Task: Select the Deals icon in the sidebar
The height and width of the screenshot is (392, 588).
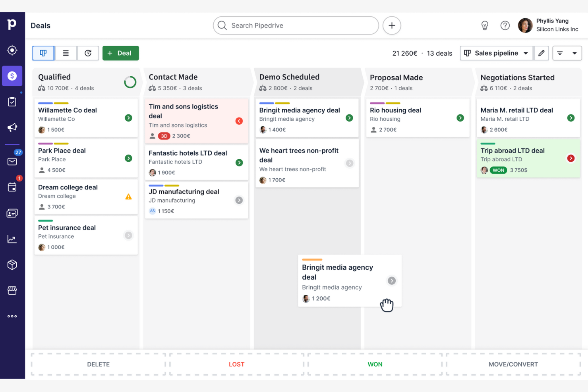Action: 12,76
